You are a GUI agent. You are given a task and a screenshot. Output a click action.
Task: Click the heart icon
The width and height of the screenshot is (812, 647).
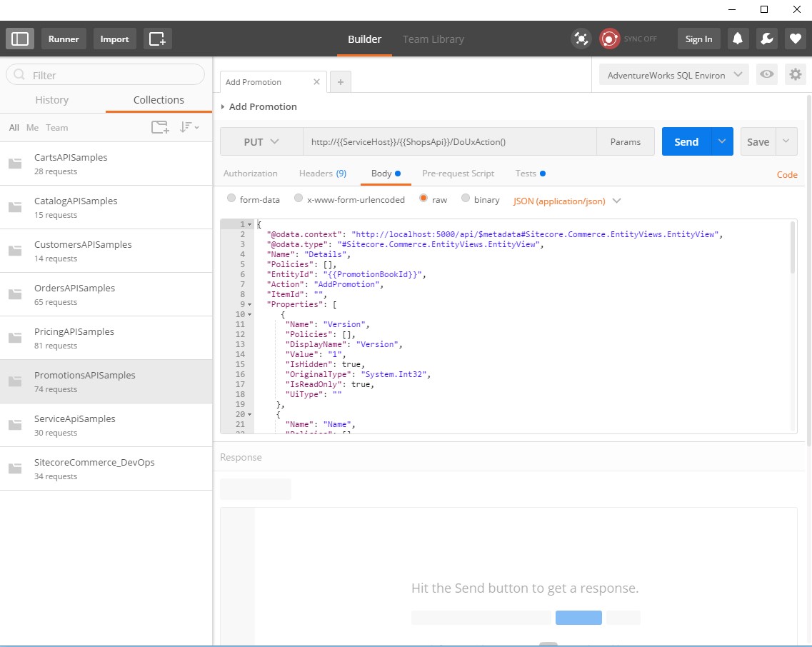pos(796,39)
